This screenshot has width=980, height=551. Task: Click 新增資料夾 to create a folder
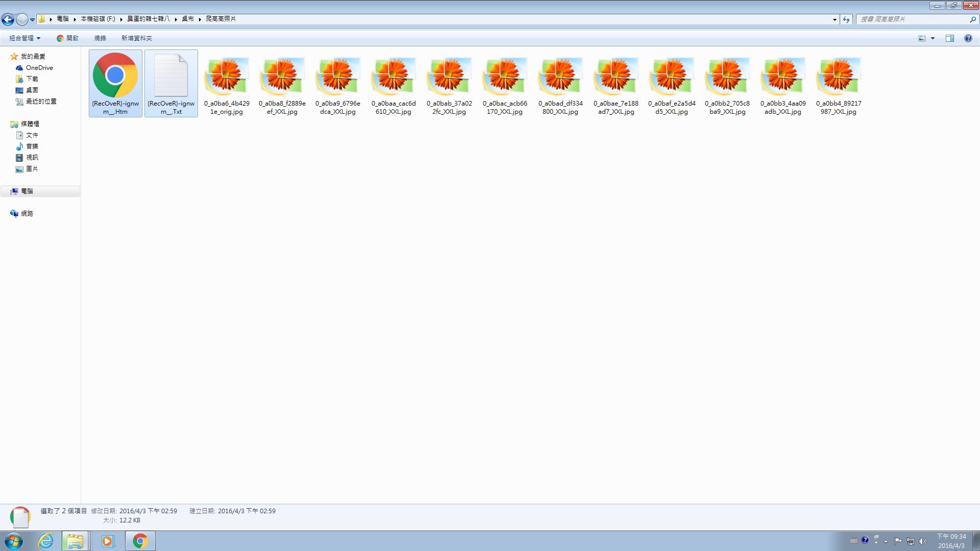pos(136,38)
